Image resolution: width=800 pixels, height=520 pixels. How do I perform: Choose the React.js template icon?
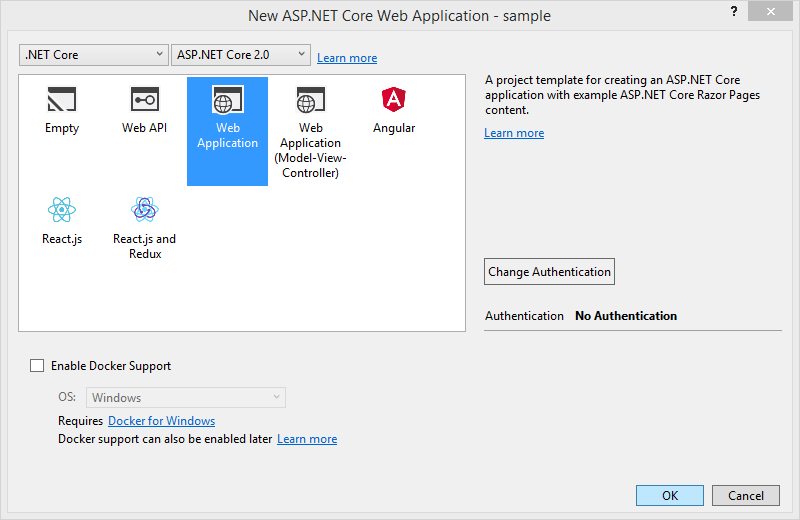click(62, 210)
